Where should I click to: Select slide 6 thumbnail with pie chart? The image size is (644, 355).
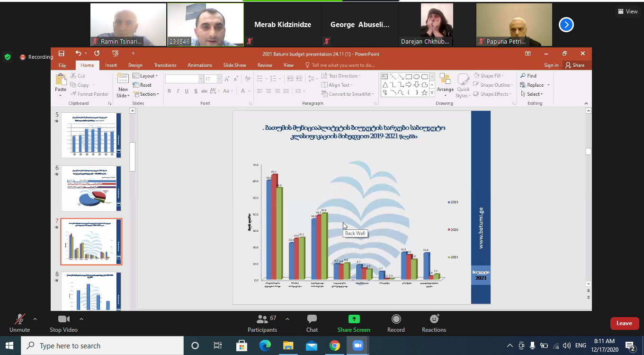[91, 188]
